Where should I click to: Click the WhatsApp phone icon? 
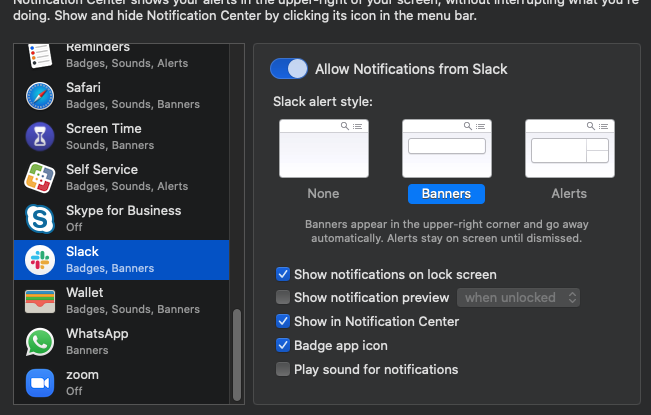40,342
